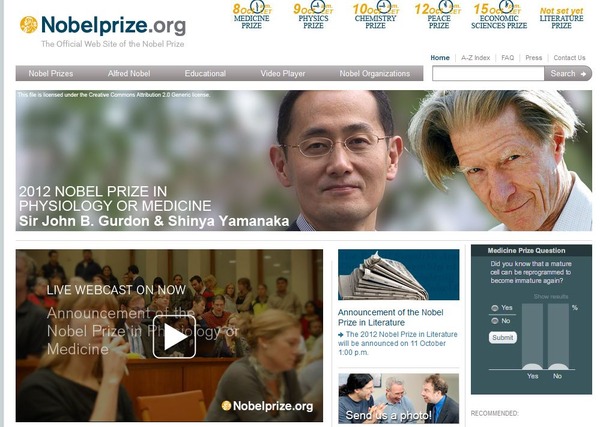Select the No radio button

[x=495, y=321]
